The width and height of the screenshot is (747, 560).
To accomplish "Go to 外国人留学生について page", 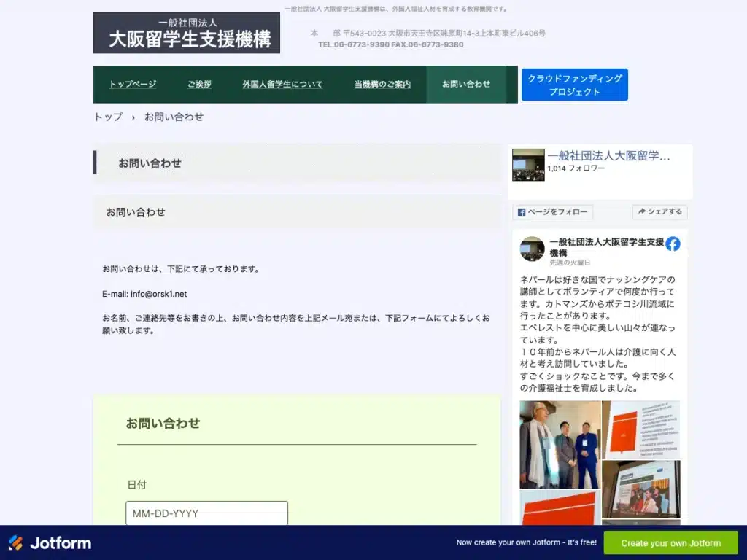I will [282, 85].
